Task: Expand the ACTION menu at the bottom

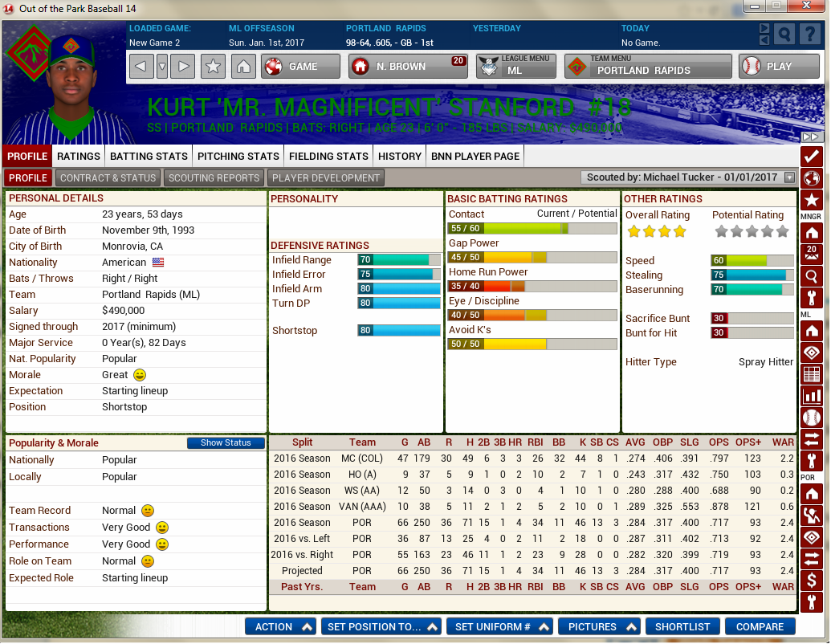Action: click(x=281, y=627)
